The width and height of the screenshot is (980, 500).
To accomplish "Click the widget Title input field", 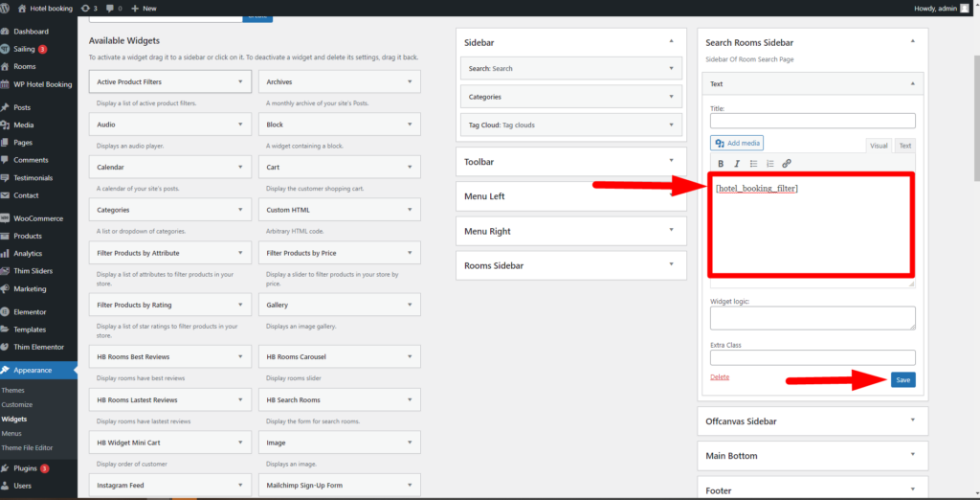I will click(x=813, y=122).
